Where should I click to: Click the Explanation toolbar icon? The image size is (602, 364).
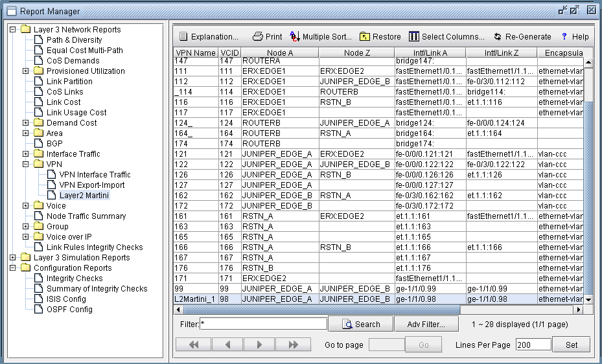coord(183,37)
